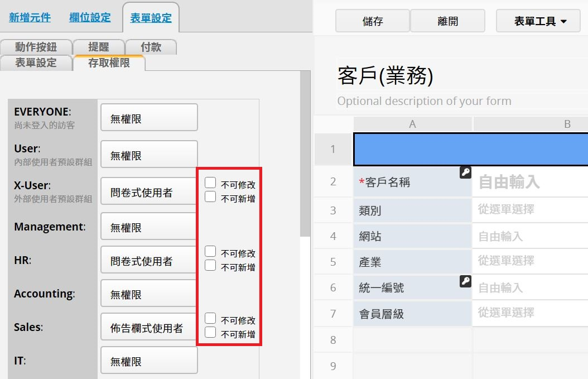Image resolution: width=588 pixels, height=379 pixels.
Task: Click the 離開 button
Action: click(x=447, y=21)
